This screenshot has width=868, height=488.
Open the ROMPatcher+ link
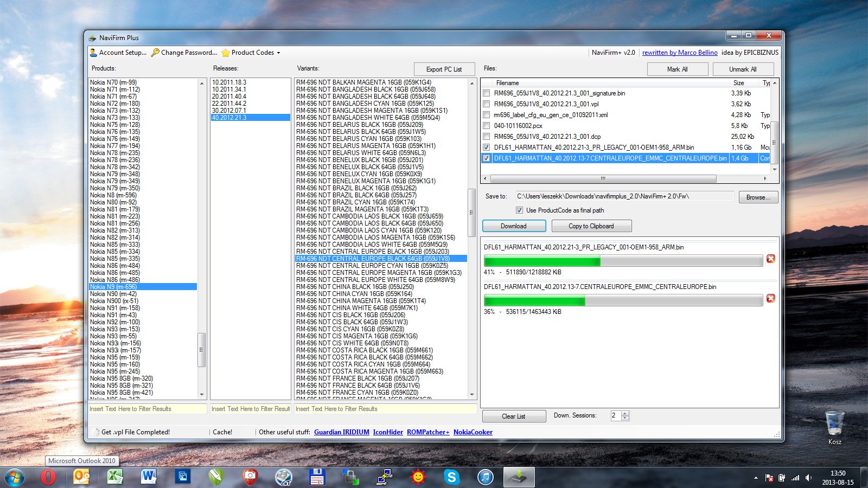click(x=428, y=432)
